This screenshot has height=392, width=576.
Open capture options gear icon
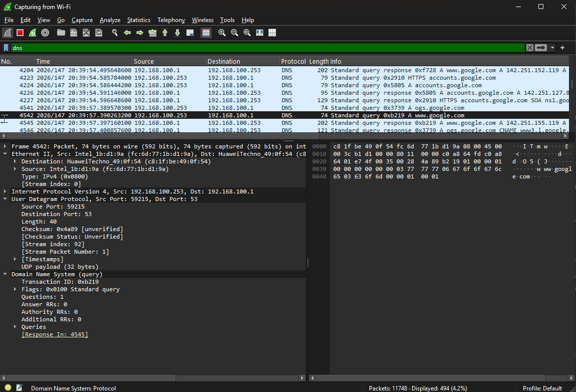[45, 33]
